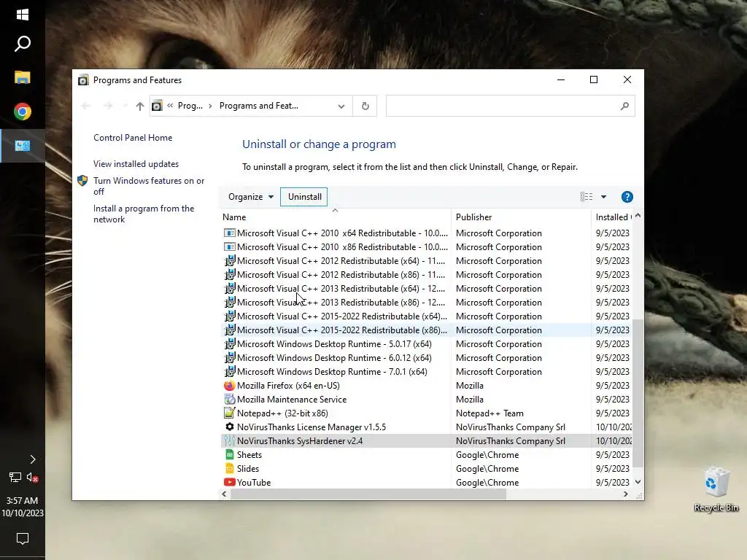Click the Slides program icon

(230, 469)
